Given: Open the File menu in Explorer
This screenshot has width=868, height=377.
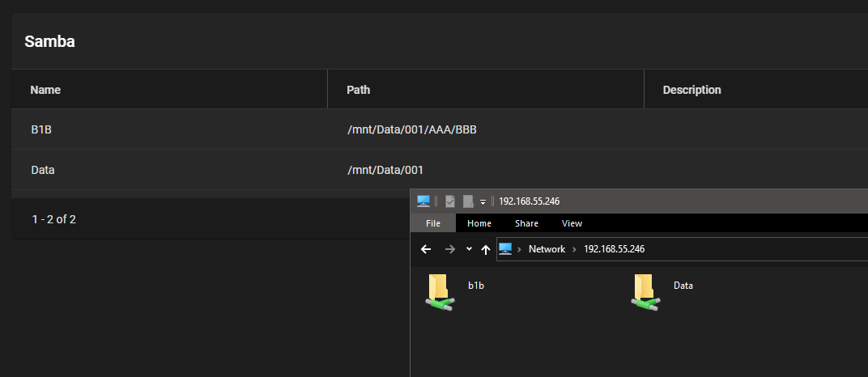Looking at the screenshot, I should point(433,223).
